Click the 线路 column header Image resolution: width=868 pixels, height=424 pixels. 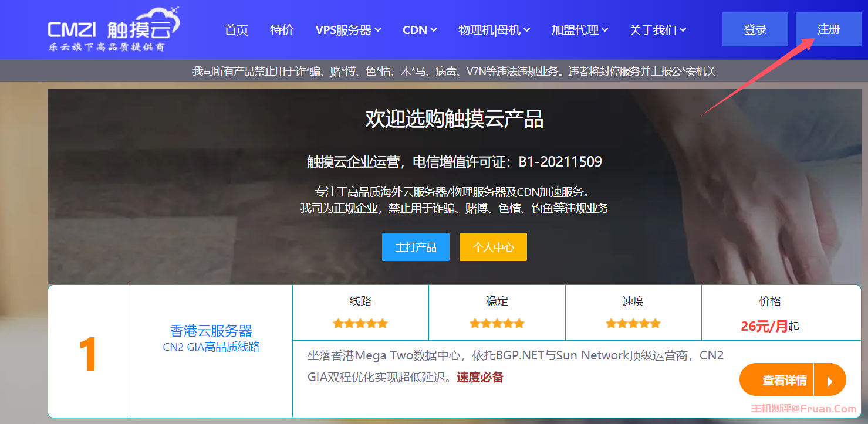tap(360, 301)
